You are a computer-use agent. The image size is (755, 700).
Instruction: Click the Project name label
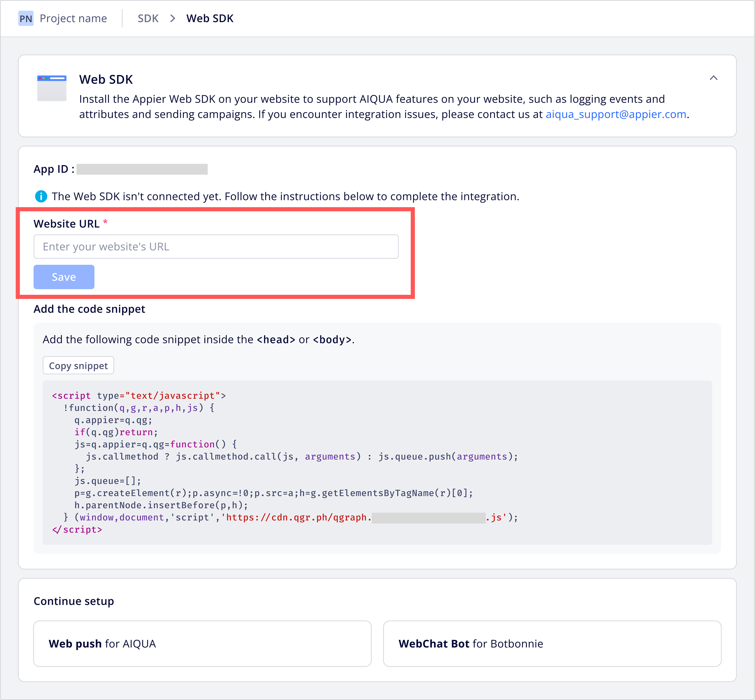coord(73,19)
